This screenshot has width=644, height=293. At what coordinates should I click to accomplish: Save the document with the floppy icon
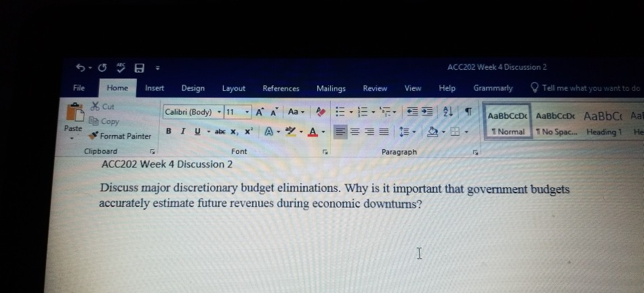140,68
